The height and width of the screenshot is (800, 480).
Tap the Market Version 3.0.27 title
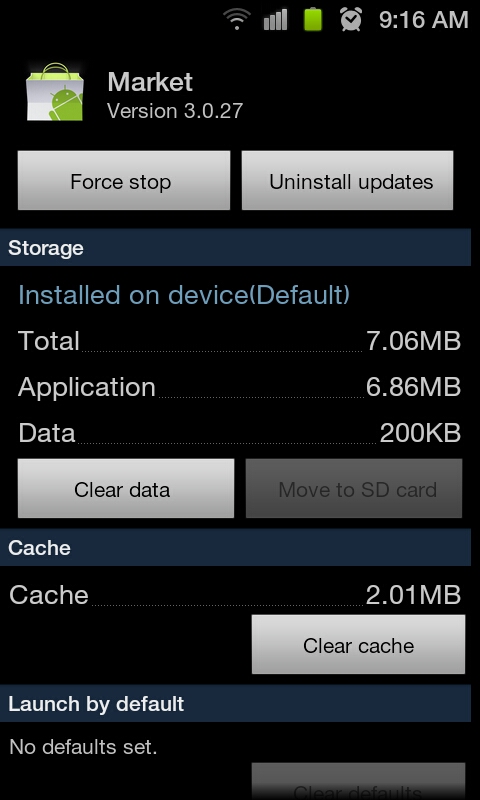click(175, 95)
